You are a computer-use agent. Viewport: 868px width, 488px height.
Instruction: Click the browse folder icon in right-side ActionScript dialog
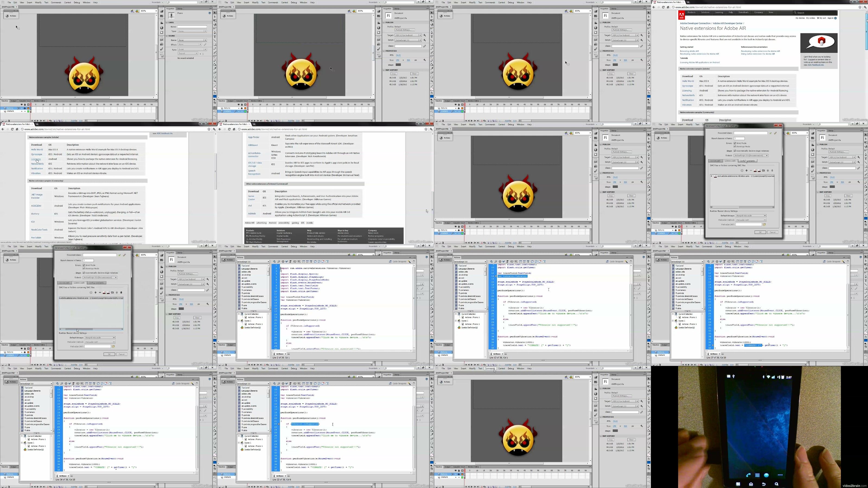coord(763,171)
